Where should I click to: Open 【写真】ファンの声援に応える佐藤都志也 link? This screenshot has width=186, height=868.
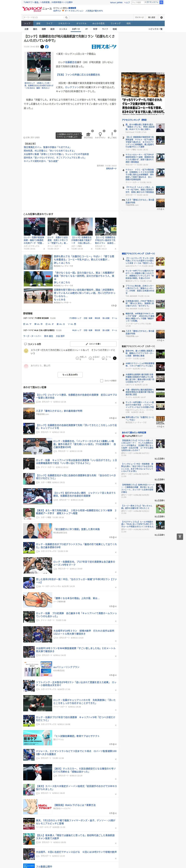(x=78, y=75)
